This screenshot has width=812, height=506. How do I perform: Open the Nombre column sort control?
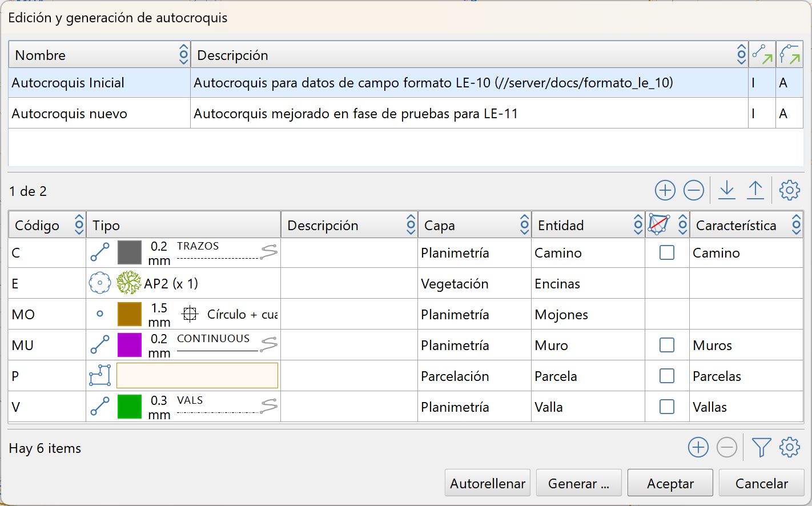click(x=183, y=54)
